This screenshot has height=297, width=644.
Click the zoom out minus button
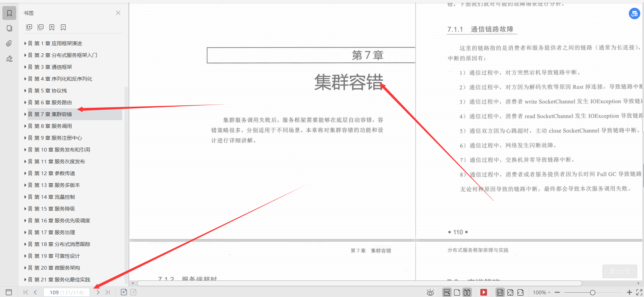tap(557, 292)
